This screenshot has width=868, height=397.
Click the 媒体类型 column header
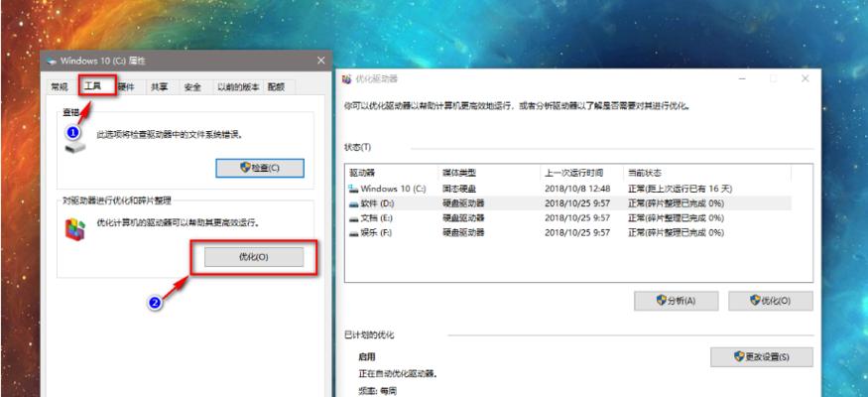coord(489,174)
